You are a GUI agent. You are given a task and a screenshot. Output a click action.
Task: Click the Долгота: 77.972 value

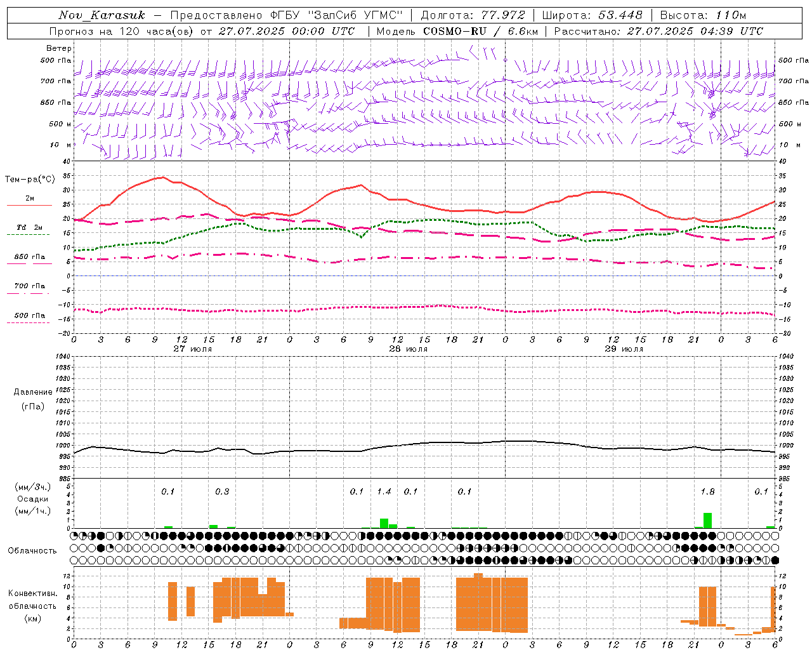click(x=473, y=15)
